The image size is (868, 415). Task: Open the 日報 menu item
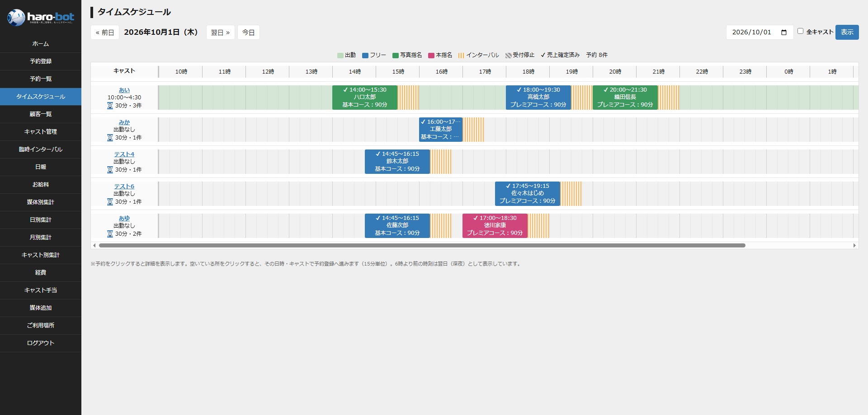41,167
